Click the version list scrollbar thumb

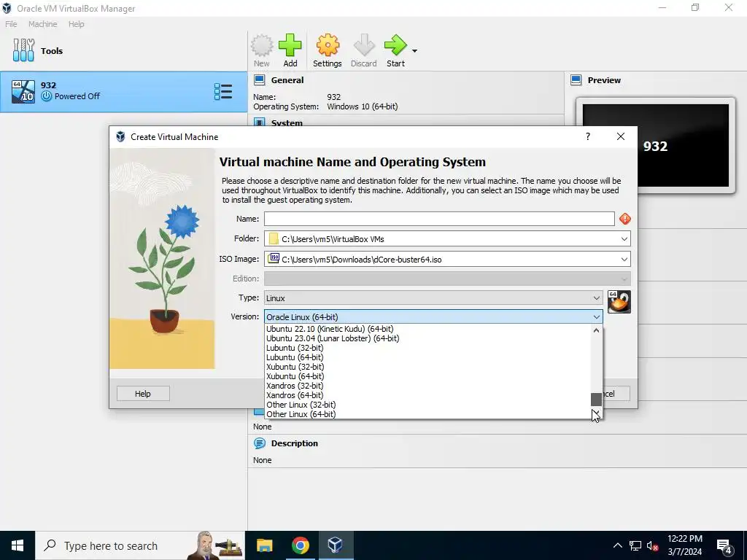tap(596, 400)
